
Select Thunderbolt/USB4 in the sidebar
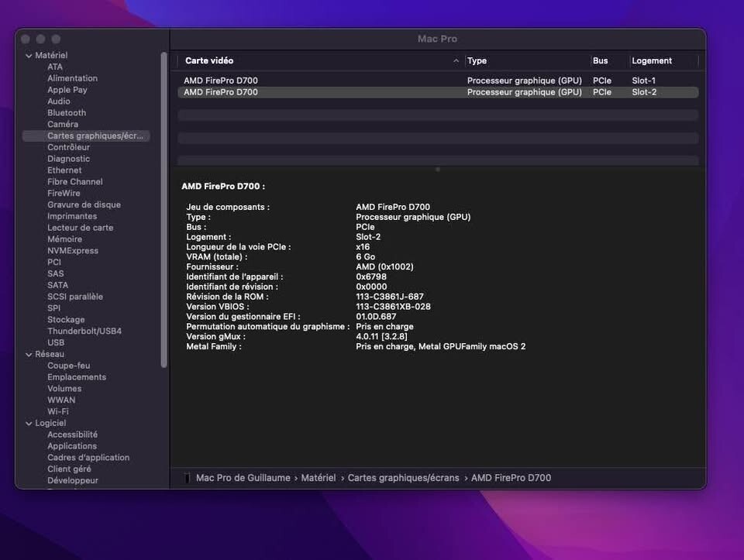tap(84, 331)
